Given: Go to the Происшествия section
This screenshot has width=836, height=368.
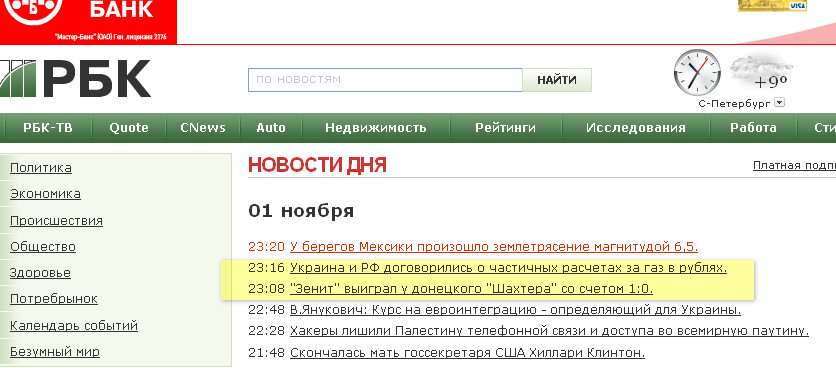Looking at the screenshot, I should tap(57, 221).
